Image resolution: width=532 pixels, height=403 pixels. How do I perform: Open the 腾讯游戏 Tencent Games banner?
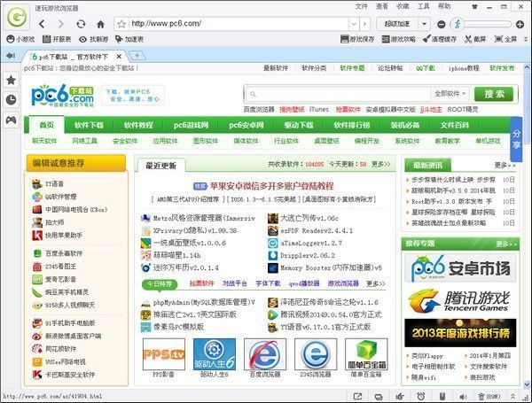460,300
